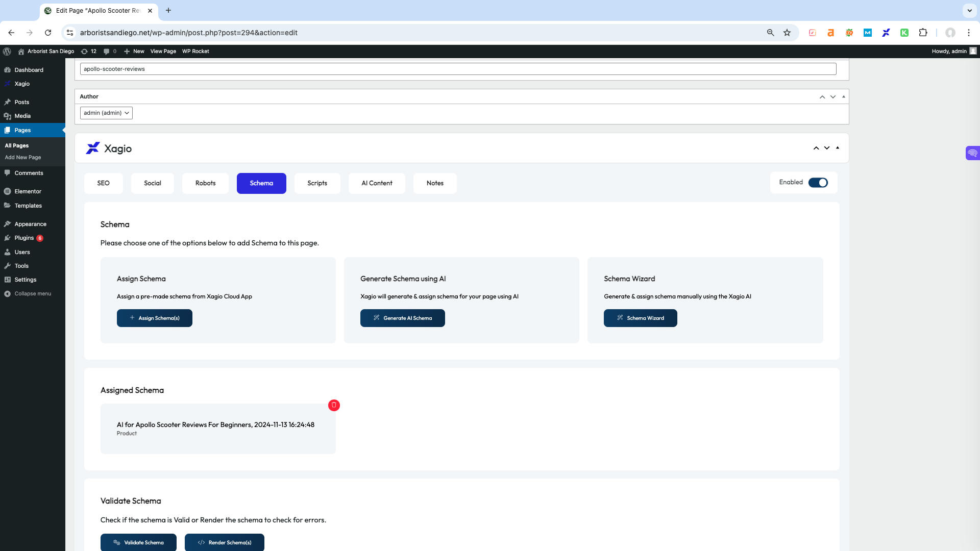Click the Assign Schema(s) button

point(155,318)
